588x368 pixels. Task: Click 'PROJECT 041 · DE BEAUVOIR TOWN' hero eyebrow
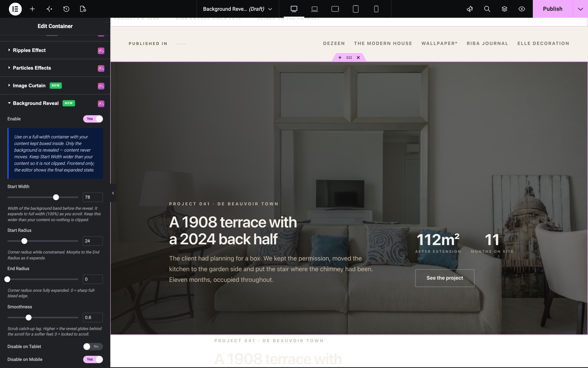pyautogui.click(x=224, y=204)
